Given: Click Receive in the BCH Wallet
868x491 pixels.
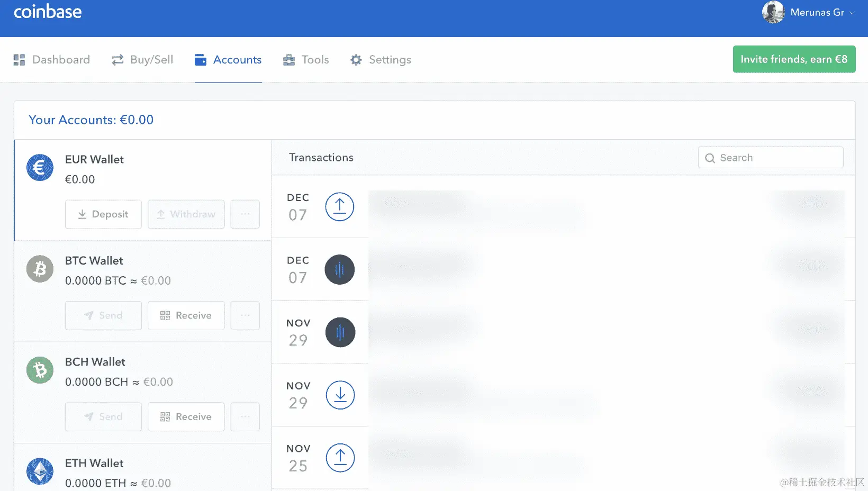Looking at the screenshot, I should click(x=186, y=417).
